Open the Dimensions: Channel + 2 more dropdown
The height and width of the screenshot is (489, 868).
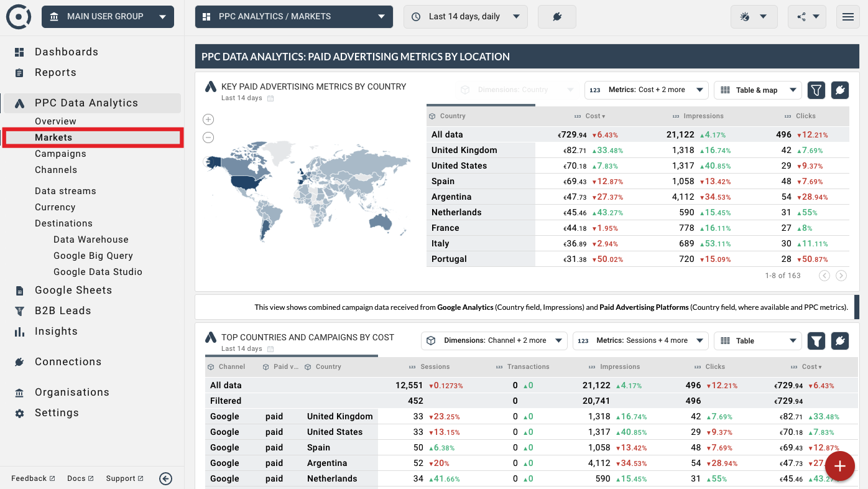(494, 341)
